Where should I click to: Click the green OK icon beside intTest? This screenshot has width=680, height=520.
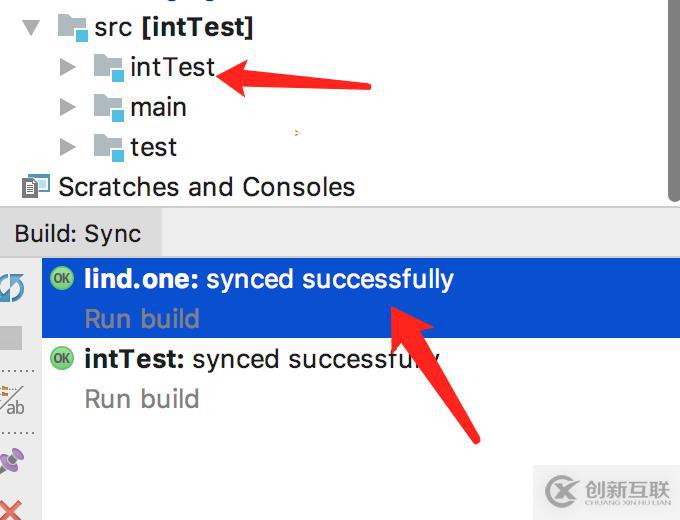click(x=63, y=358)
